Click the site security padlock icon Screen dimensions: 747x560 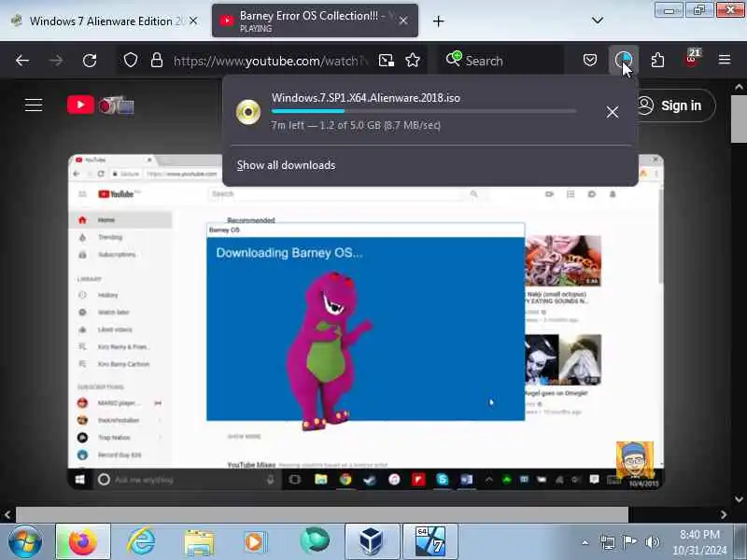coord(157,61)
